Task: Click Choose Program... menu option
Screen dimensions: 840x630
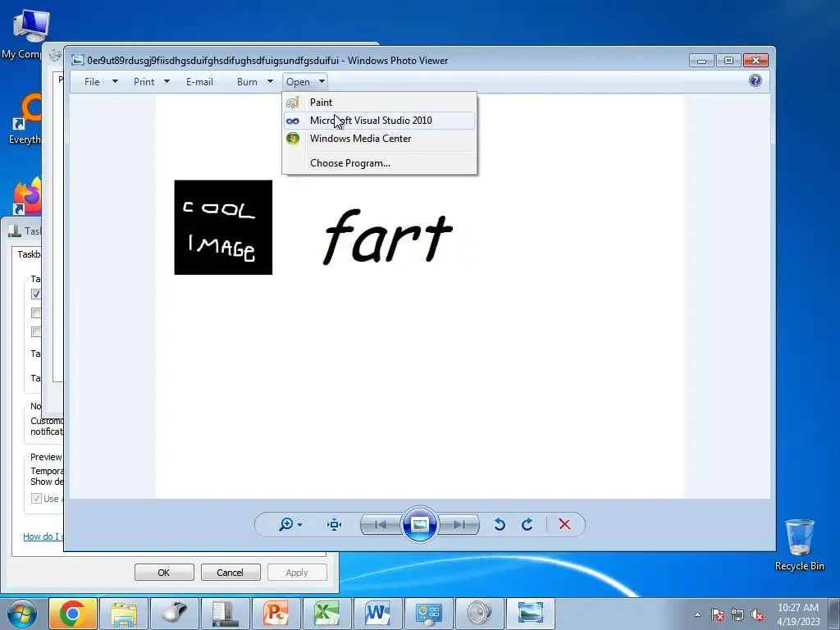Action: [379, 163]
